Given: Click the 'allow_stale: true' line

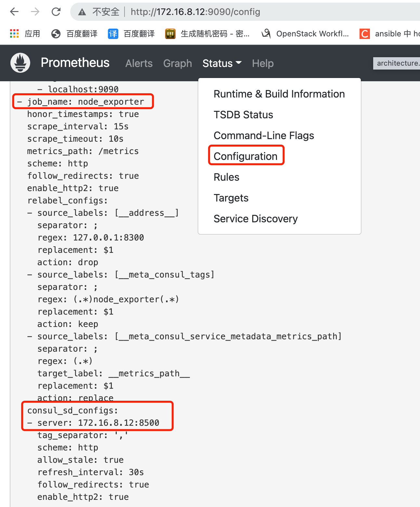Looking at the screenshot, I should [81, 460].
